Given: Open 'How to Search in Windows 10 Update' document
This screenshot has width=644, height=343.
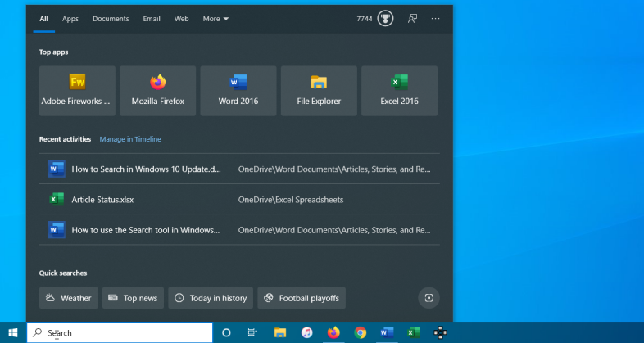Looking at the screenshot, I should point(239,169).
